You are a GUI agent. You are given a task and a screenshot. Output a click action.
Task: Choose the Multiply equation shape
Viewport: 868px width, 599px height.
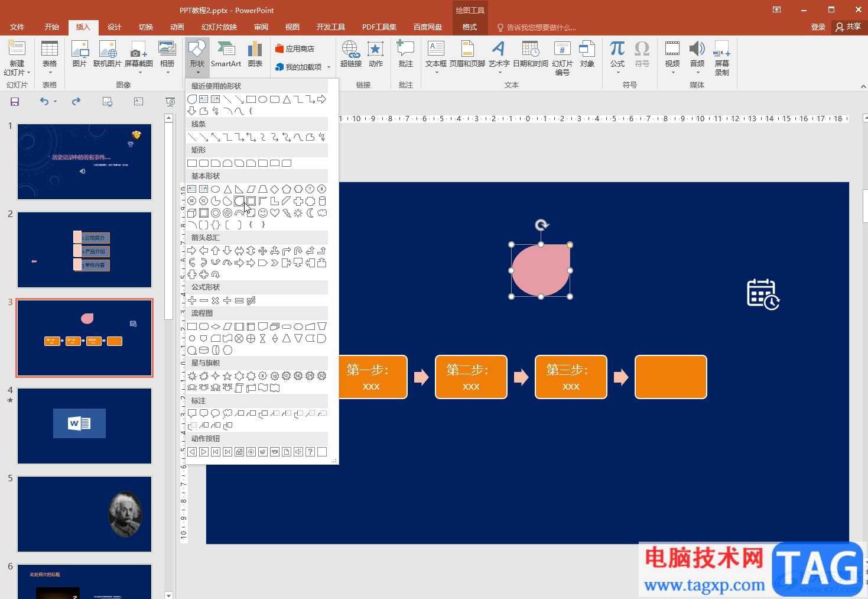(216, 300)
